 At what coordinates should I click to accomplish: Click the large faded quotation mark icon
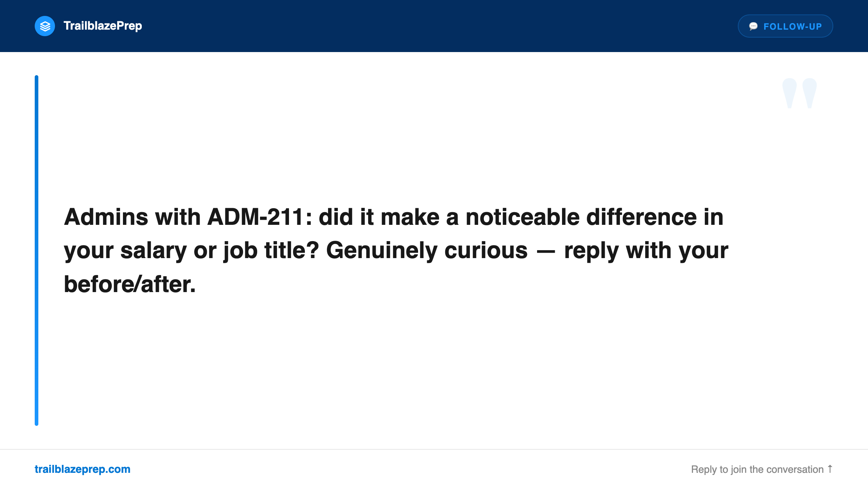[799, 93]
